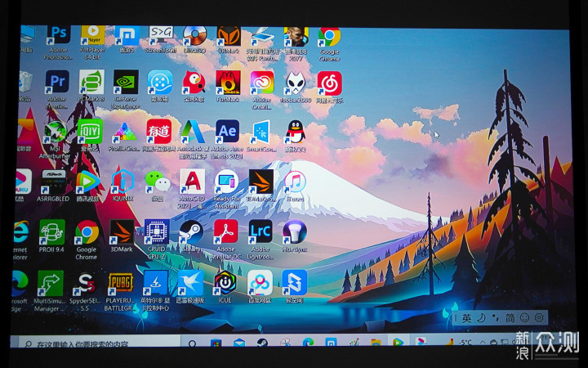Viewport: 588px width, 368px height.
Task: Open the ASRRGBLED shortcut
Action: (54, 182)
